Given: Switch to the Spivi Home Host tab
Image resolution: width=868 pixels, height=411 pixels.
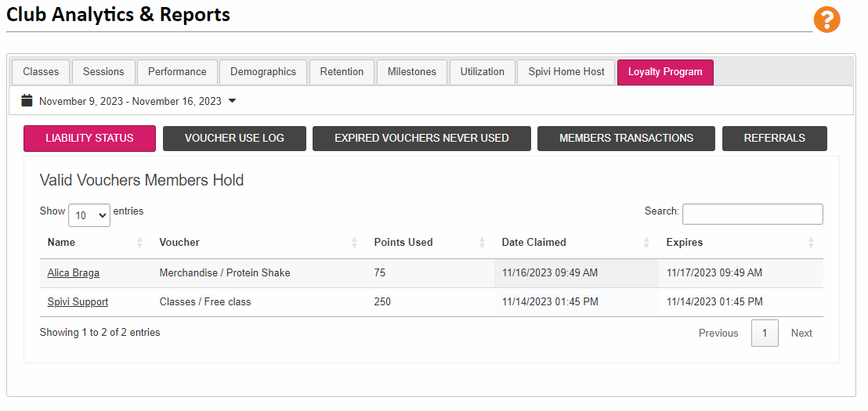Looking at the screenshot, I should click(x=566, y=72).
